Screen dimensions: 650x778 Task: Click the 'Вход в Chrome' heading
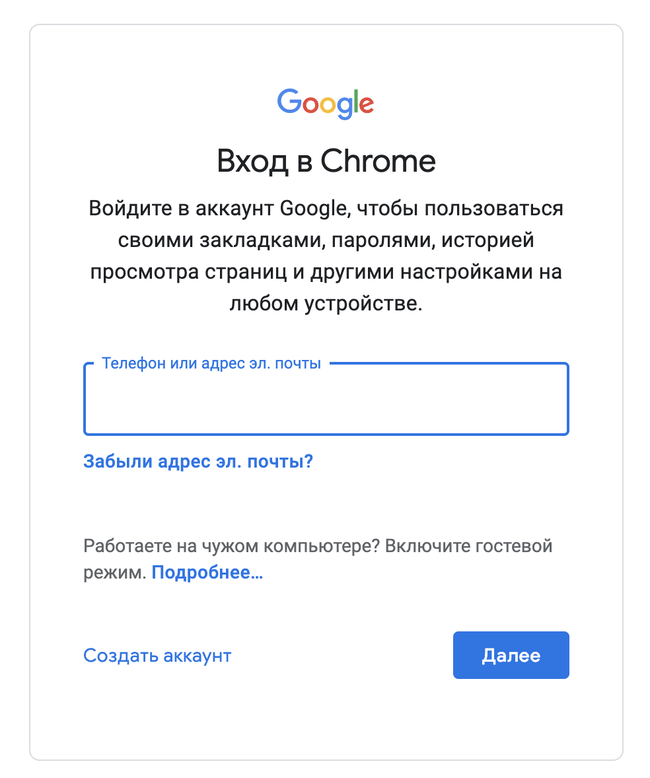tap(326, 161)
